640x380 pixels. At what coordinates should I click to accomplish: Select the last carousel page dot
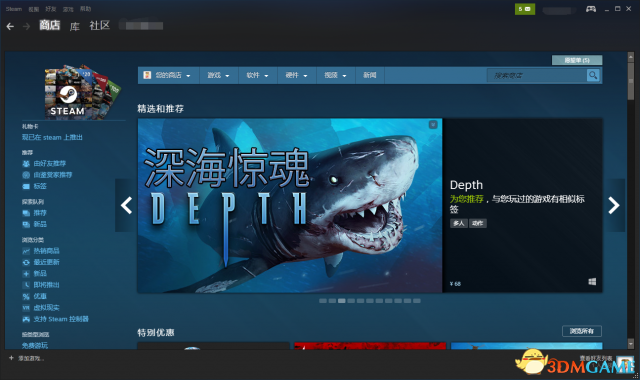tap(417, 301)
